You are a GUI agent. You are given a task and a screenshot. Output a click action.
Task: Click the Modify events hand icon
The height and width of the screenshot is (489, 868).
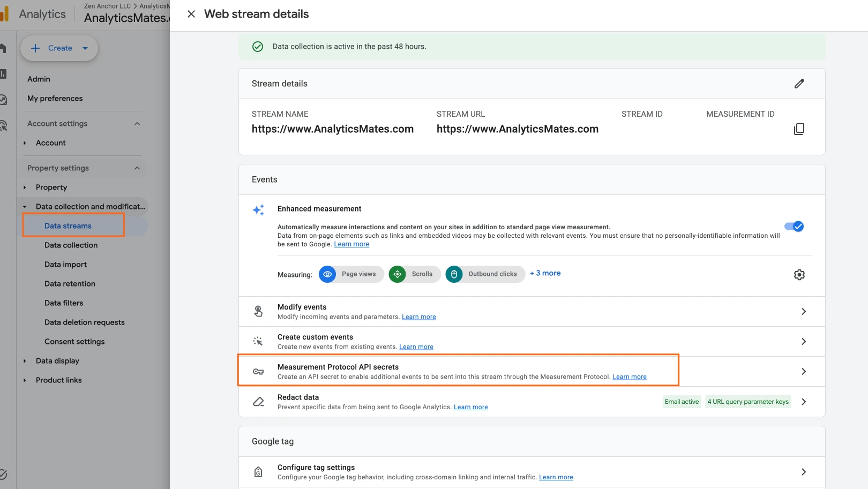(258, 311)
